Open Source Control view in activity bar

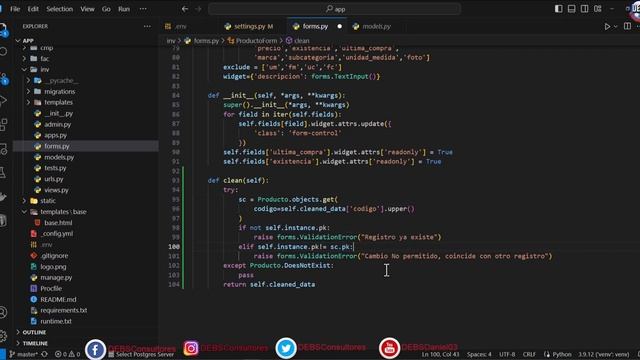[4, 78]
